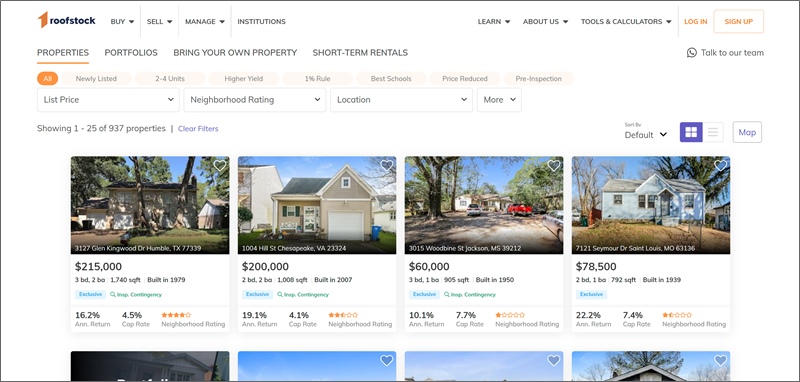Image resolution: width=800 pixels, height=382 pixels.
Task: Favorite the 1004 Hill St Chesapeake listing
Action: [387, 166]
